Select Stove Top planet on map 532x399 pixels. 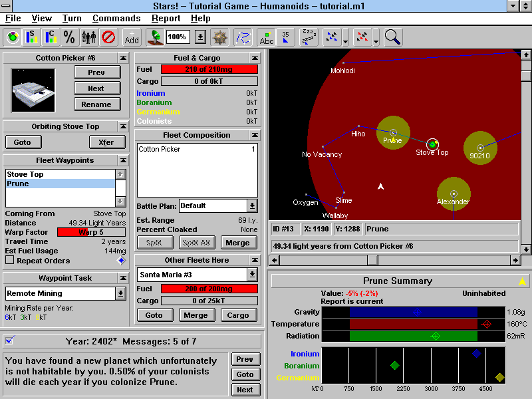click(433, 144)
